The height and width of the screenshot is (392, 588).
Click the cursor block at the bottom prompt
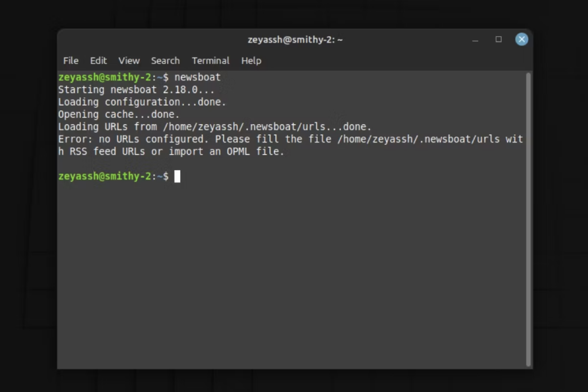pos(177,176)
